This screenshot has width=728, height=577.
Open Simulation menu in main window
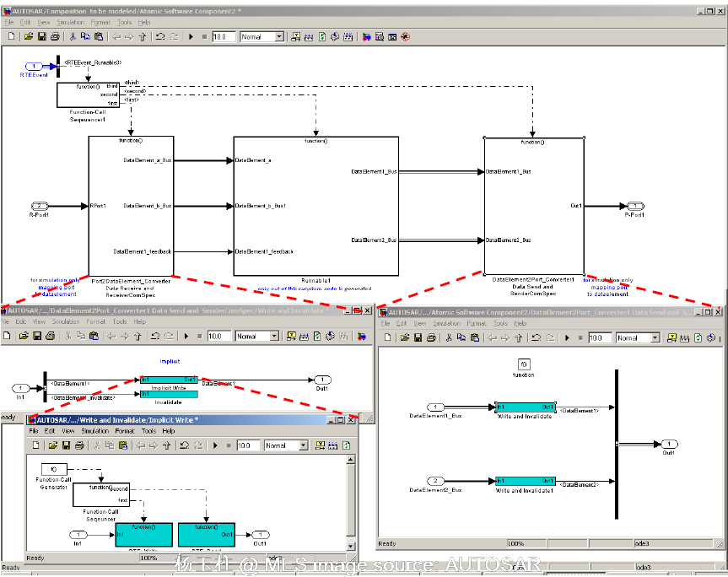[x=71, y=22]
